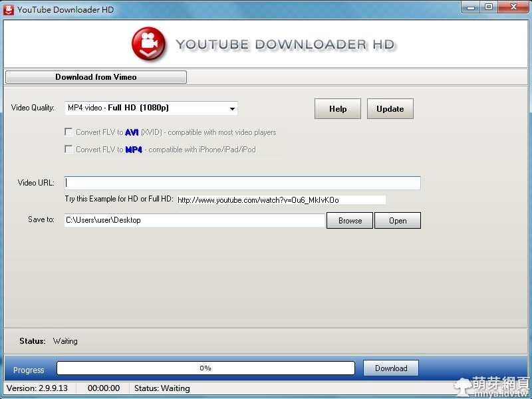Click the Video URL: label
This screenshot has width=532, height=399.
36,183
